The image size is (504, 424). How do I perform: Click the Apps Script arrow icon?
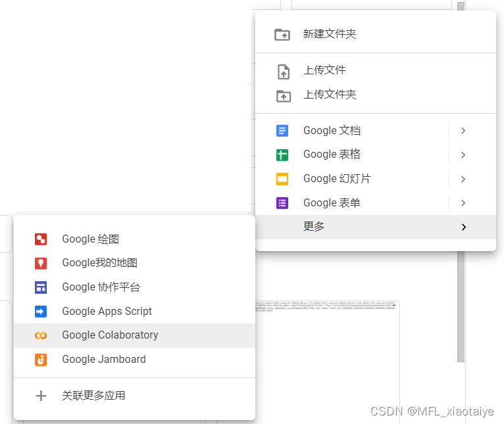[x=41, y=311]
